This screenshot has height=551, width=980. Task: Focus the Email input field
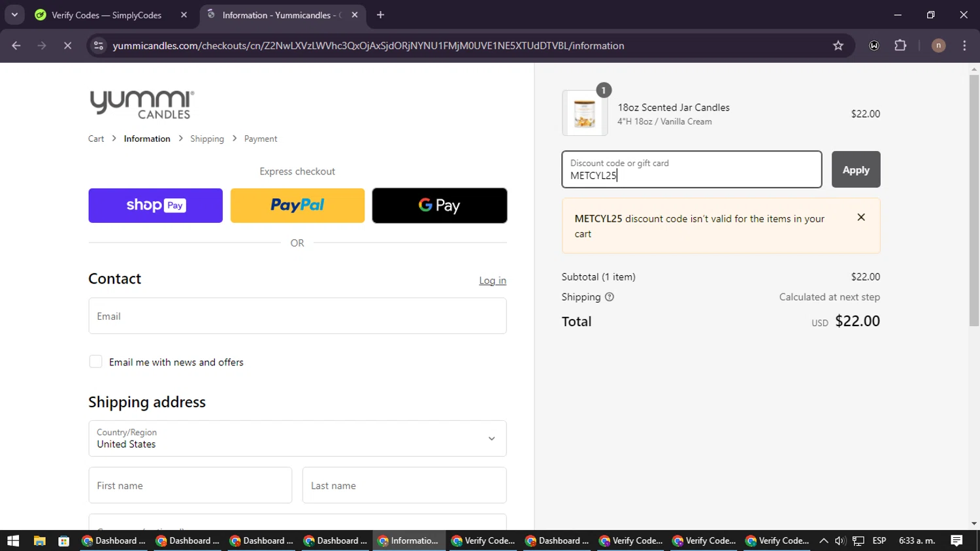[x=297, y=316]
